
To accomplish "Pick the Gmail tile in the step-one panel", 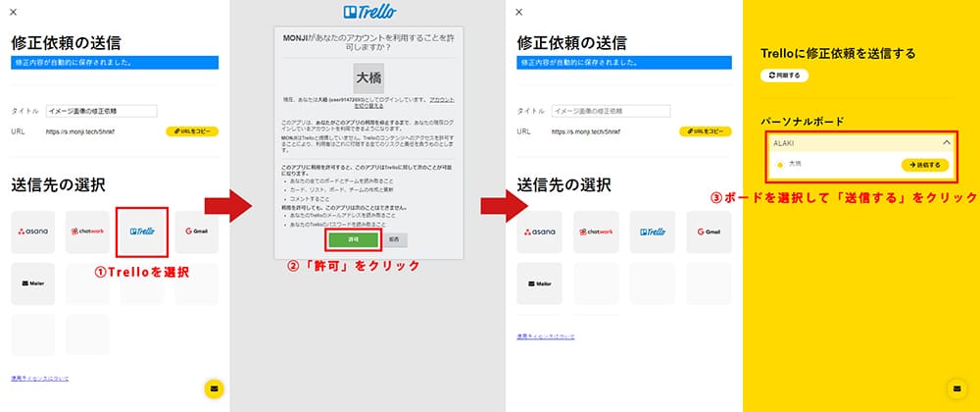I will 197,232.
